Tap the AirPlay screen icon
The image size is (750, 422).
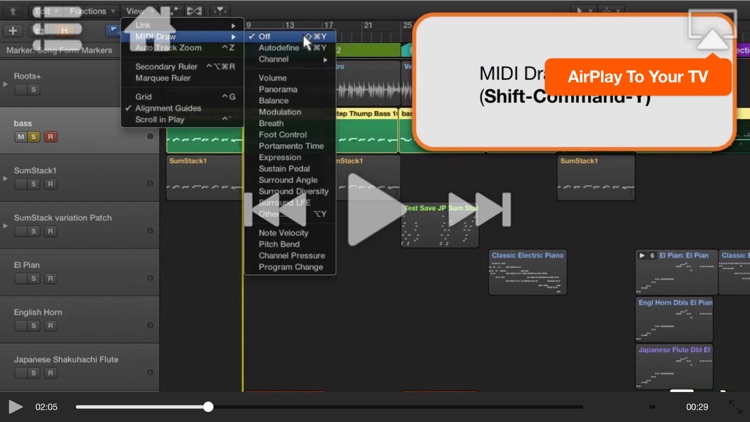712,30
